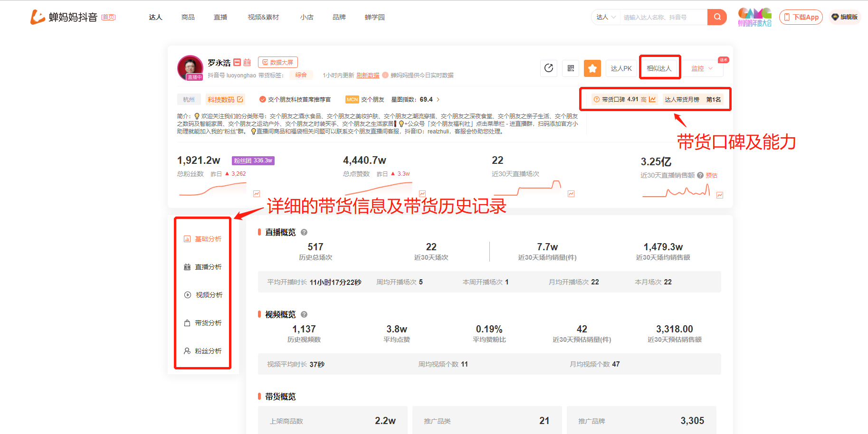The width and height of the screenshot is (868, 434).
Task: Click the verified badge icon 交个朋友科技首席推荐官
Action: 262,99
